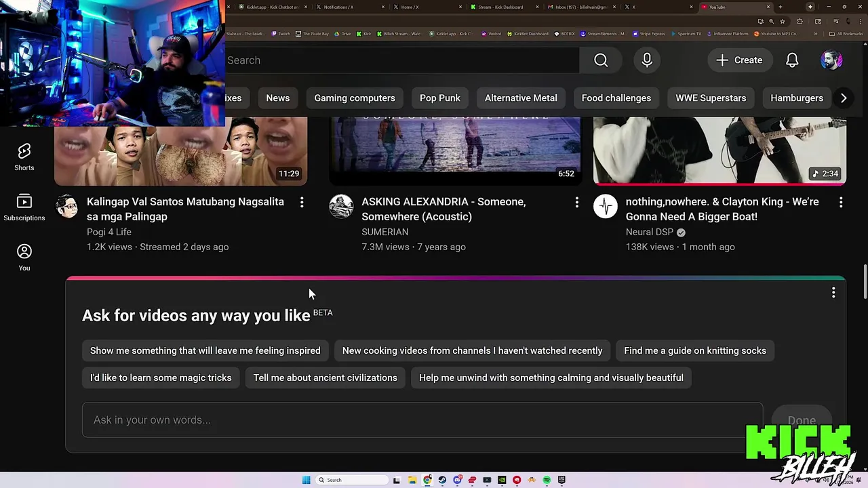Open the 11:29 Kalingap video thumbnail
Viewport: 868px width, 488px height.
coord(180,150)
